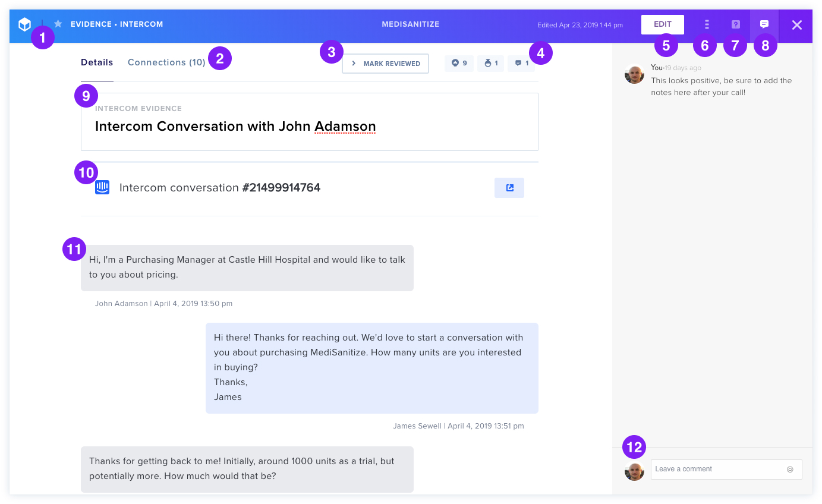Click the insights count badge showing 9
The image size is (822, 504).
pos(459,63)
